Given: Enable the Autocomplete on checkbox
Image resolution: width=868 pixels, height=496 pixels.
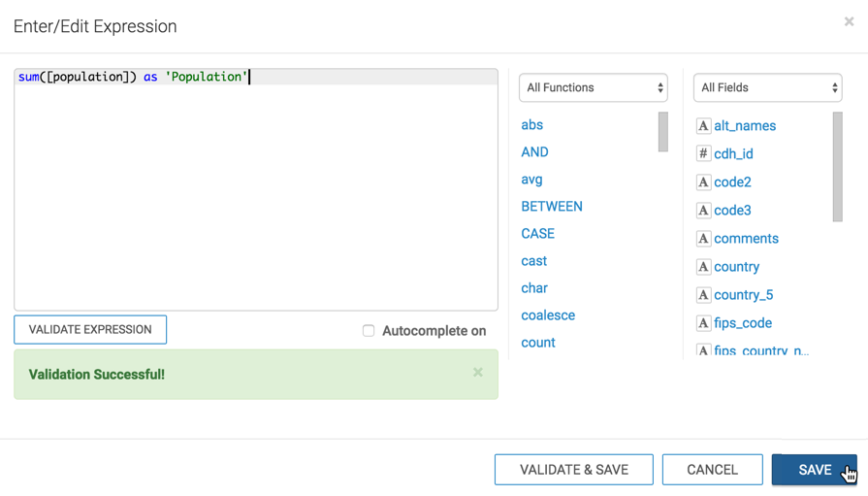Looking at the screenshot, I should (x=369, y=331).
